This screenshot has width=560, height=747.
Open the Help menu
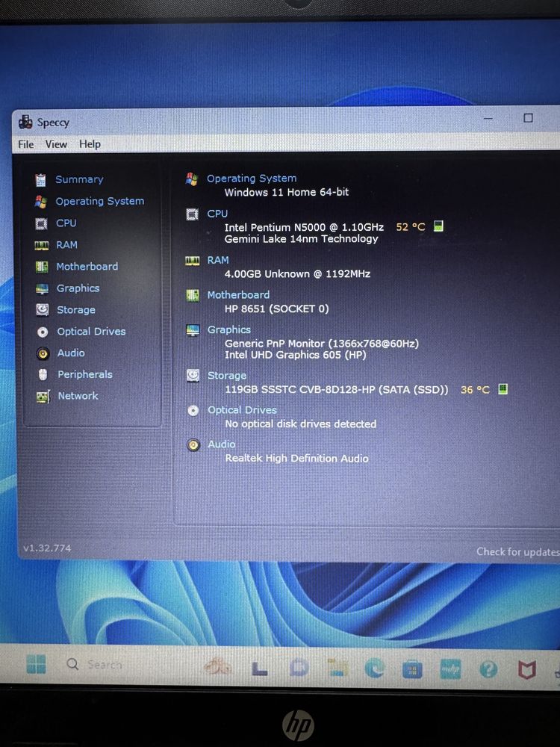click(90, 144)
